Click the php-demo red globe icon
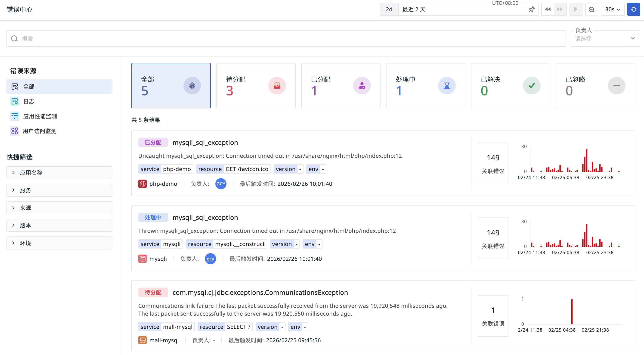This screenshot has width=644, height=355. click(x=142, y=184)
